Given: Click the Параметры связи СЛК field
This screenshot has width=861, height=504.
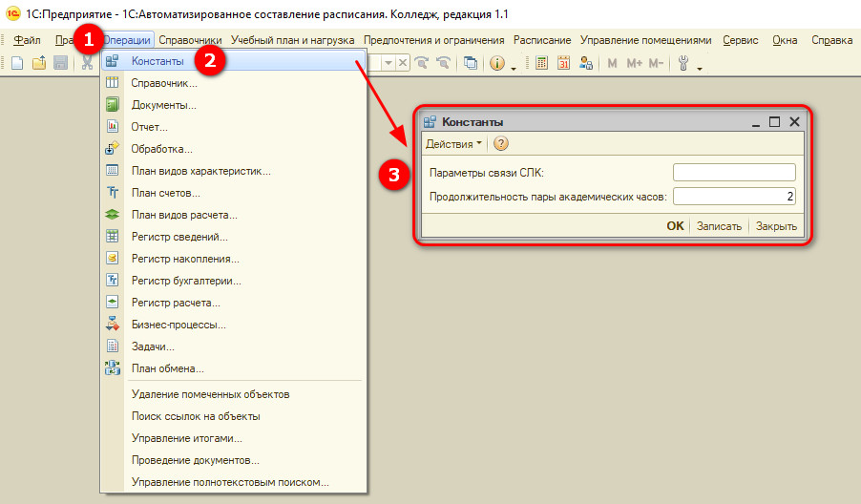Looking at the screenshot, I should point(734,173).
